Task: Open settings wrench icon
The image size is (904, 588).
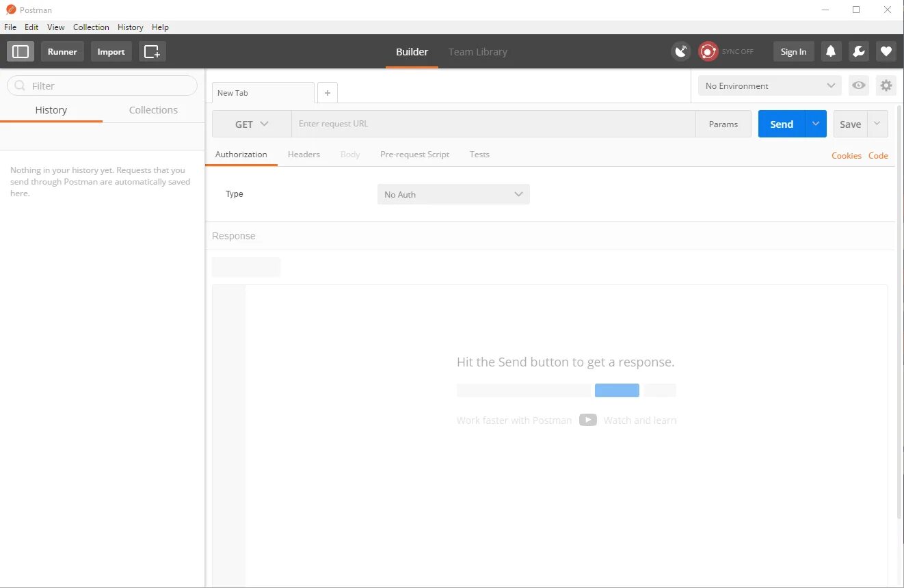Action: 858,51
